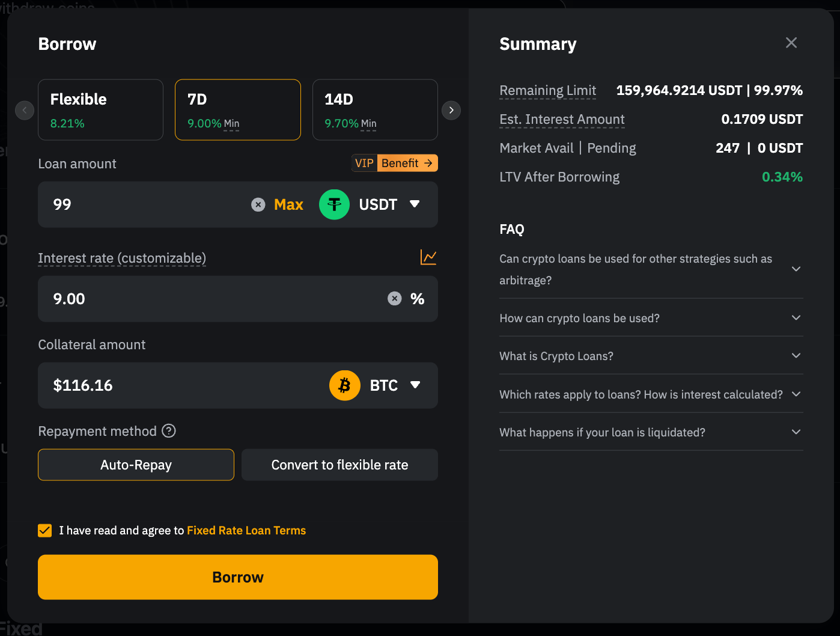Click the interest rate chart icon

[428, 257]
